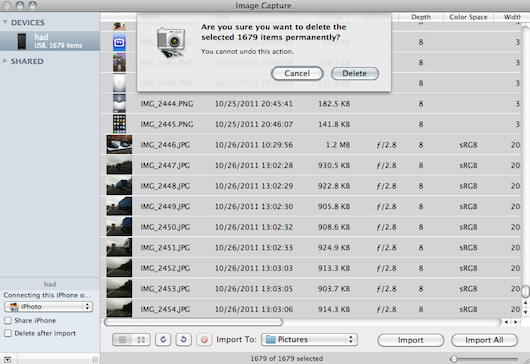The height and width of the screenshot is (364, 530).
Task: Click the date 10/26/2011 13:03:06
Action: point(254,310)
